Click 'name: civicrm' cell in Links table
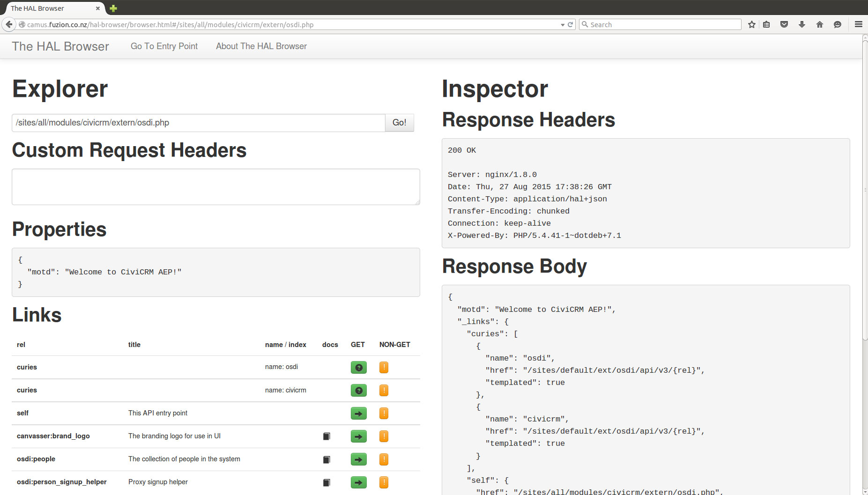Screen dimensions: 868x495 (x=286, y=390)
